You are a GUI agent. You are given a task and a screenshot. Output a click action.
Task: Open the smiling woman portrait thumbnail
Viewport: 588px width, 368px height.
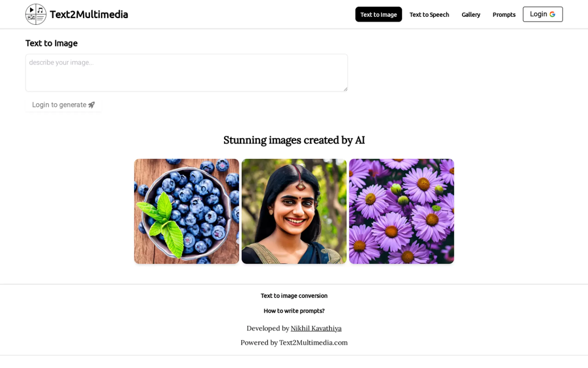pyautogui.click(x=294, y=211)
